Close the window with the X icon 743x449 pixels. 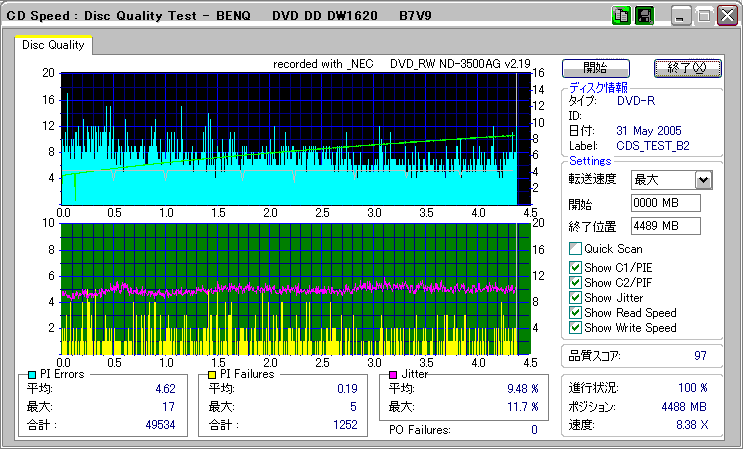coord(727,16)
